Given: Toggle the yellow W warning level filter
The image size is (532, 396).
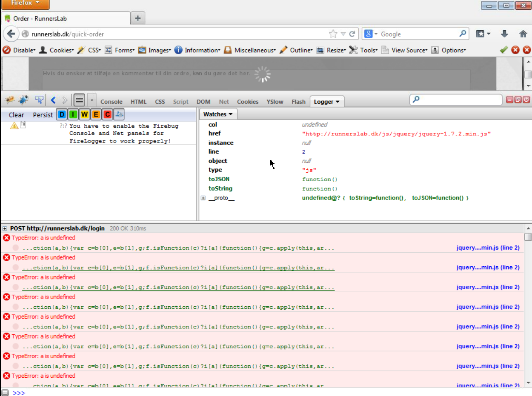Looking at the screenshot, I should point(85,114).
